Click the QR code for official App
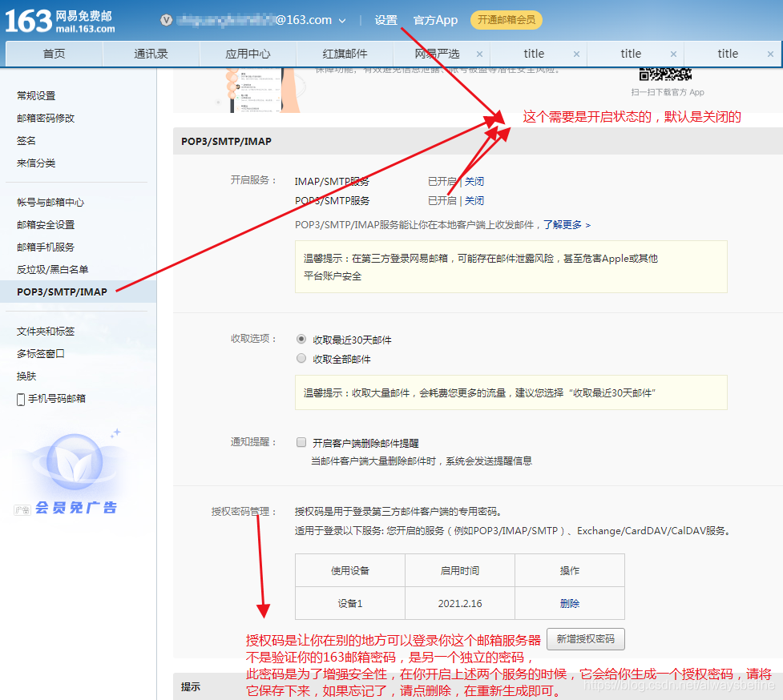This screenshot has height=700, width=783. pos(666,74)
